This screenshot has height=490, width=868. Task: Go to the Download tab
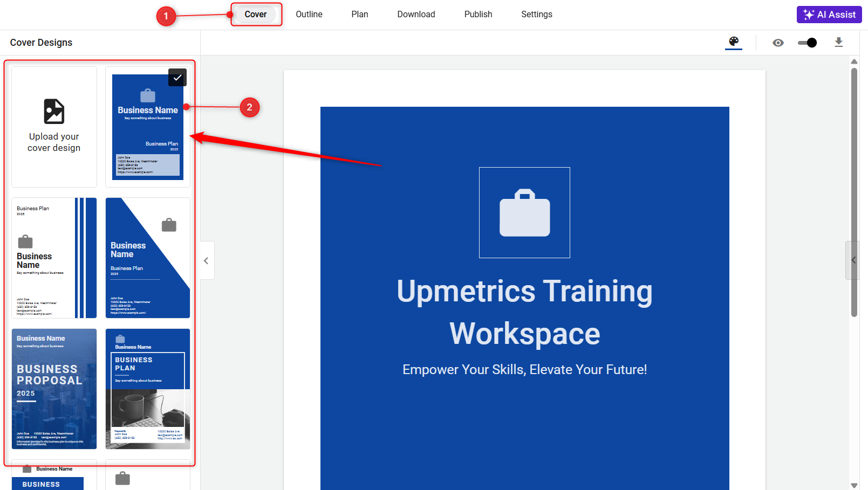point(416,15)
